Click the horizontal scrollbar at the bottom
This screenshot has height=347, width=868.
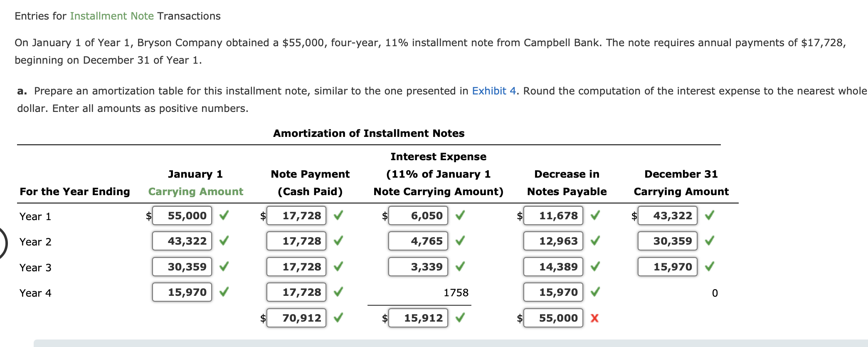tap(416, 344)
